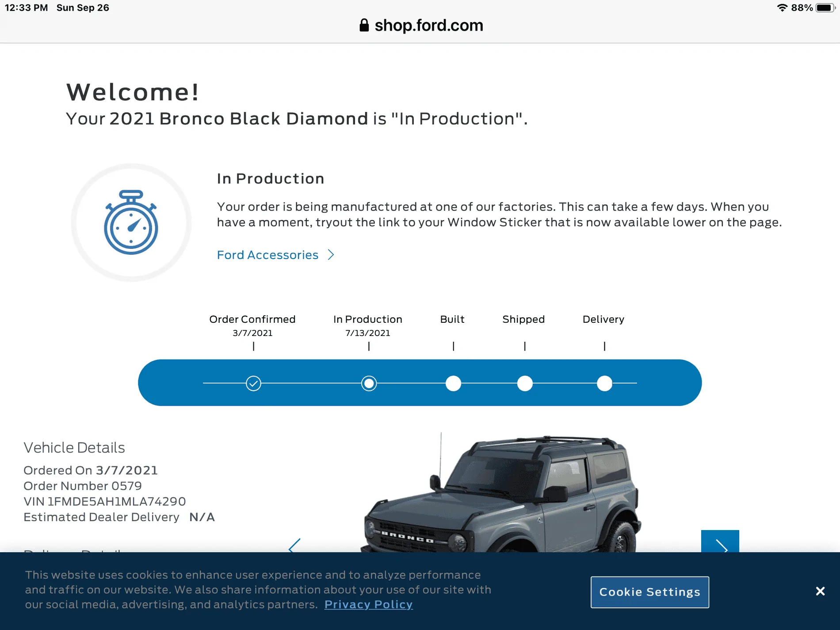Tap the battery status icon
Viewport: 840px width, 630px height.
(x=825, y=8)
